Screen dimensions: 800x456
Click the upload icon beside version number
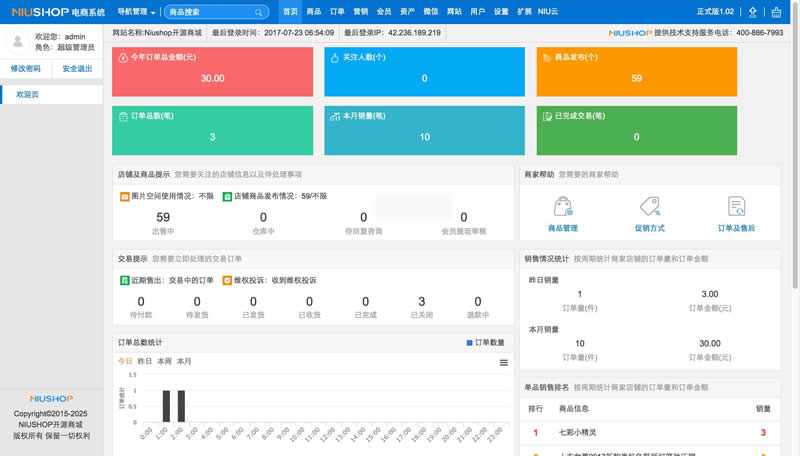(x=753, y=13)
